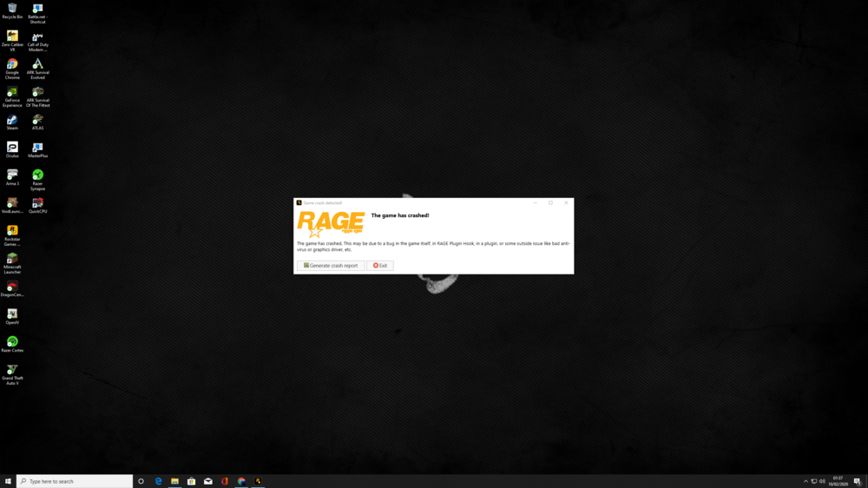868x488 pixels.
Task: Select the OpenIV desktop icon
Action: pyautogui.click(x=12, y=316)
